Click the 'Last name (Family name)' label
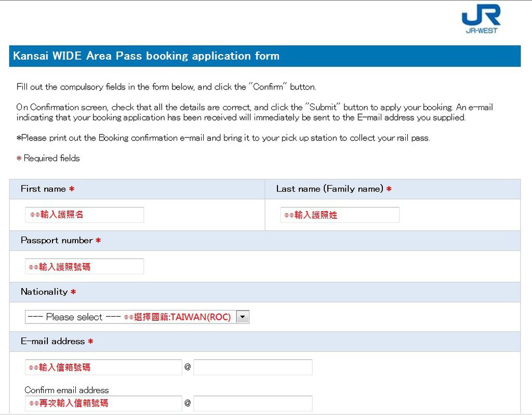 pyautogui.click(x=329, y=189)
